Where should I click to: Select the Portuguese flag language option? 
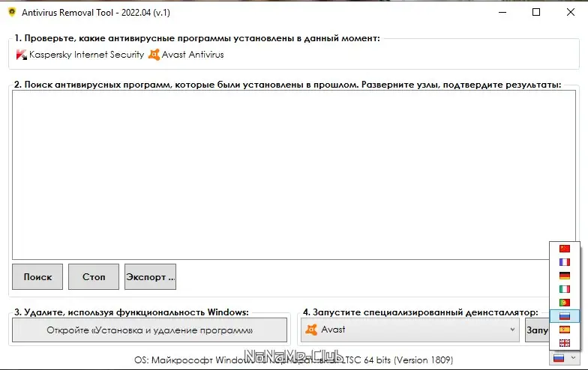[x=564, y=303]
